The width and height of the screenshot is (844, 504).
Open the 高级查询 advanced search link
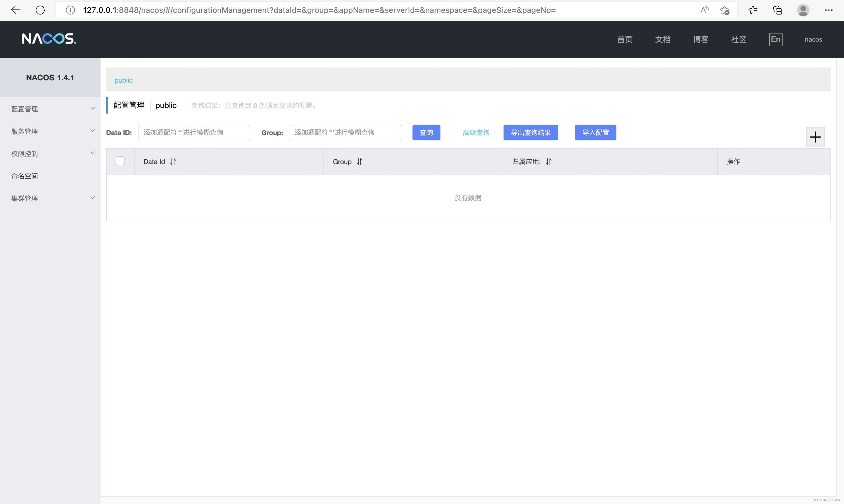click(476, 133)
